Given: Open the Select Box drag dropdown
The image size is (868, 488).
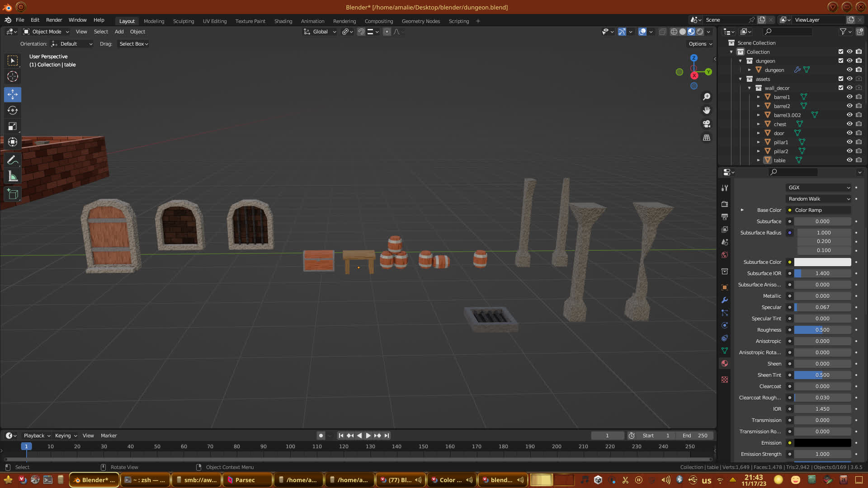Looking at the screenshot, I should (133, 44).
